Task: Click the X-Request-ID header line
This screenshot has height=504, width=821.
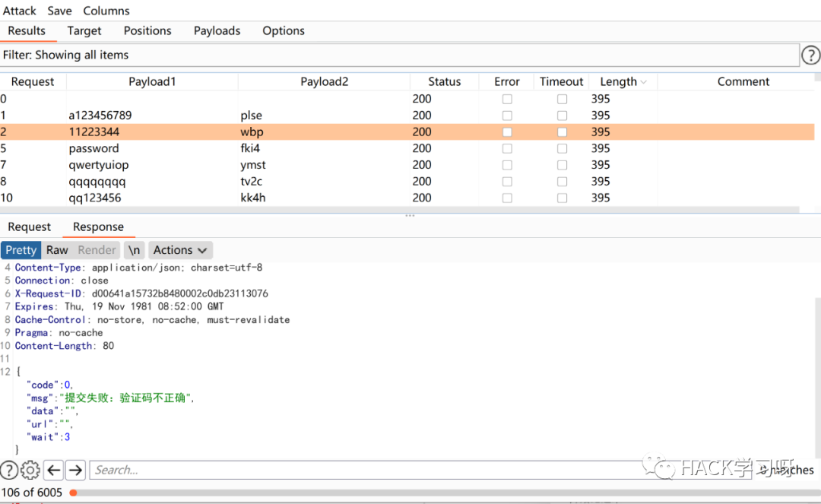Action: point(141,293)
